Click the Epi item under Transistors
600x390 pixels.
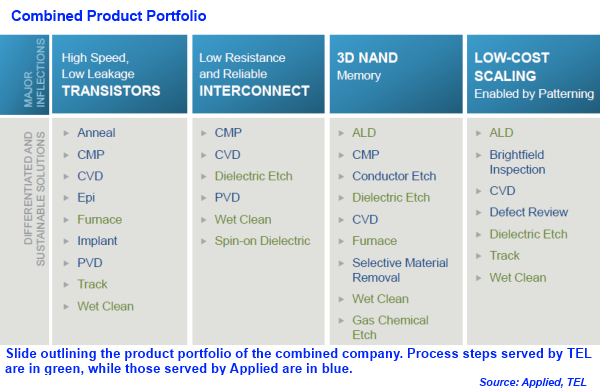tap(86, 198)
